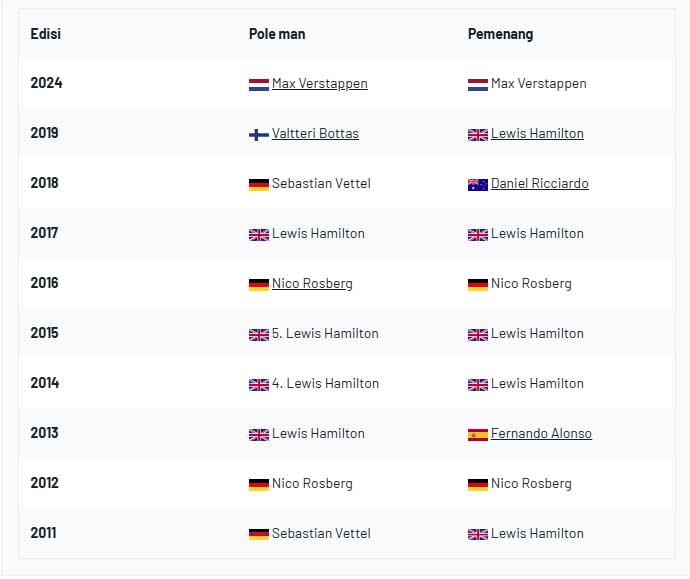Click the UK flag beside 2017 pole Lewis Hamilton
The height and width of the screenshot is (579, 690).
click(259, 235)
